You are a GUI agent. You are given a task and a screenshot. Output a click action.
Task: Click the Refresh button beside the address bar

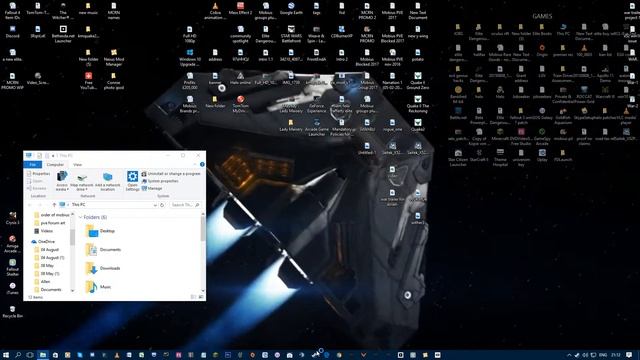[x=162, y=205]
